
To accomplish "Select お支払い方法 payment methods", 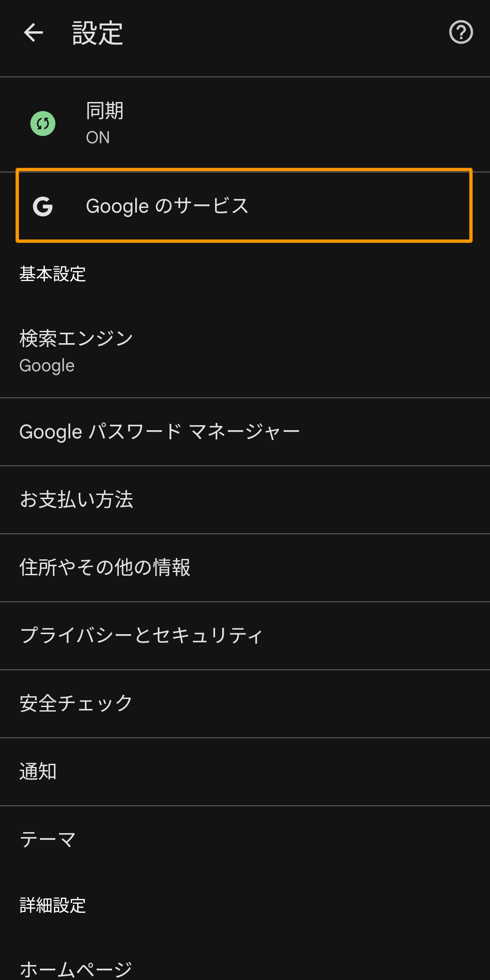I will coord(245,500).
